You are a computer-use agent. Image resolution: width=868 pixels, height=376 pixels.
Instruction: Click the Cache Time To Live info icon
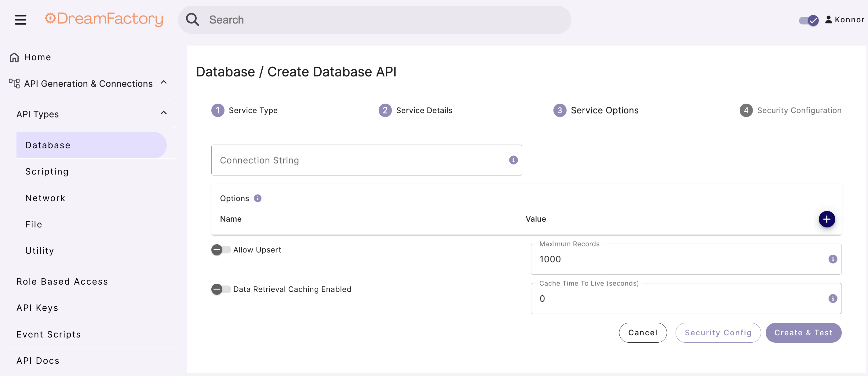click(832, 298)
